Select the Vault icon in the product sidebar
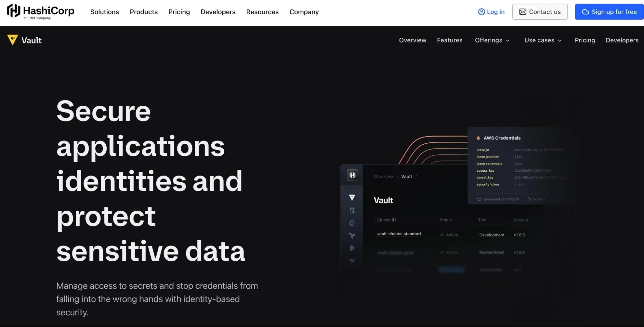The width and height of the screenshot is (644, 327). pos(352,197)
